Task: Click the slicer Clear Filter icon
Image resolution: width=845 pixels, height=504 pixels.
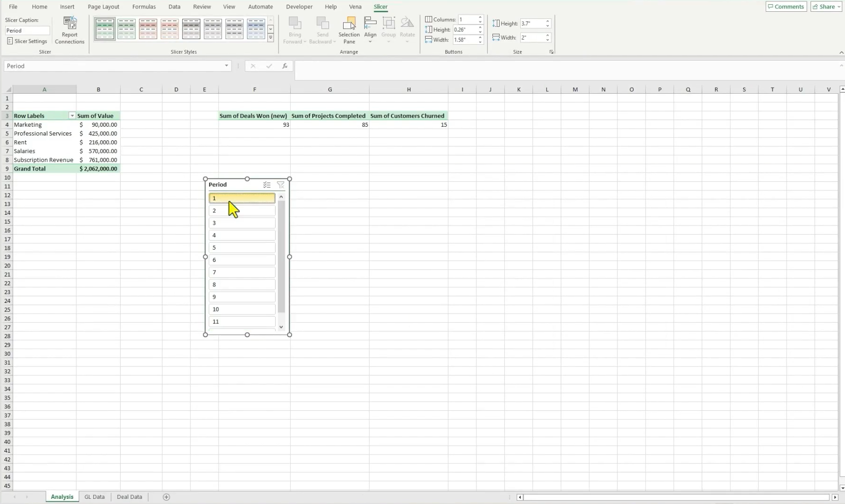Action: 280,185
